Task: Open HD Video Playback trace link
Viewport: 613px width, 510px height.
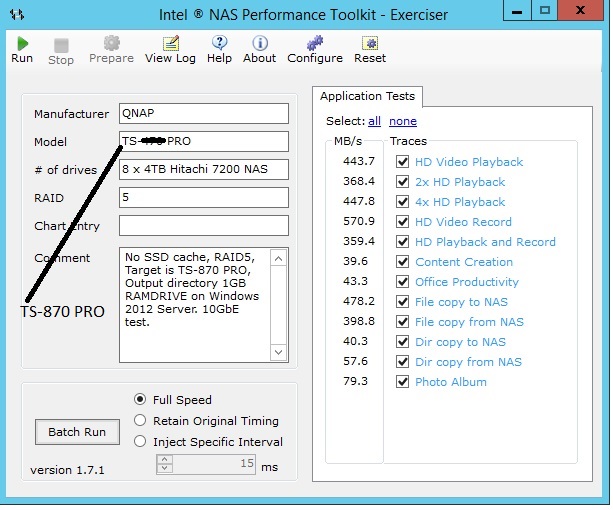Action: (x=469, y=162)
